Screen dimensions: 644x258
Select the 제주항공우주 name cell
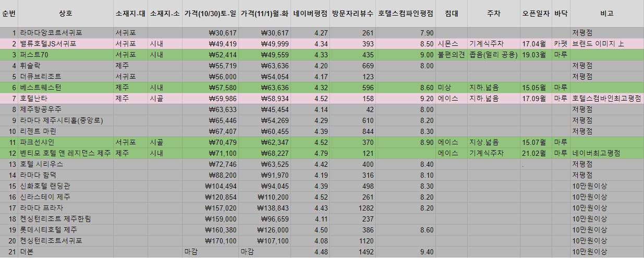coord(66,109)
